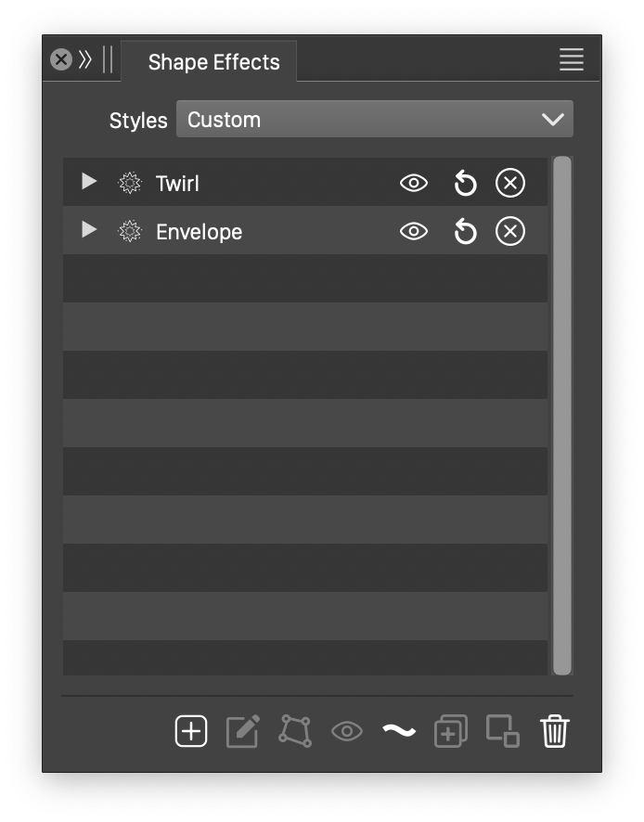Click the overlapping squares icon beside trash
644x822 pixels.
(503, 731)
